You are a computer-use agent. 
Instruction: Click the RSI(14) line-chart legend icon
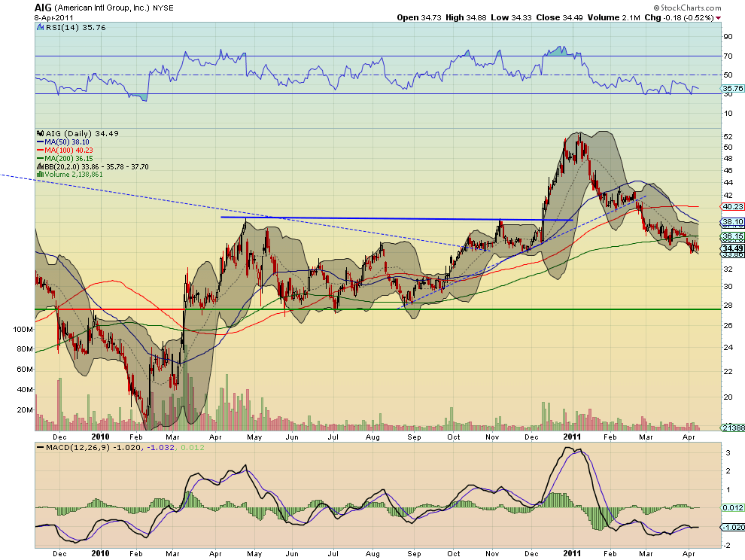pos(41,28)
